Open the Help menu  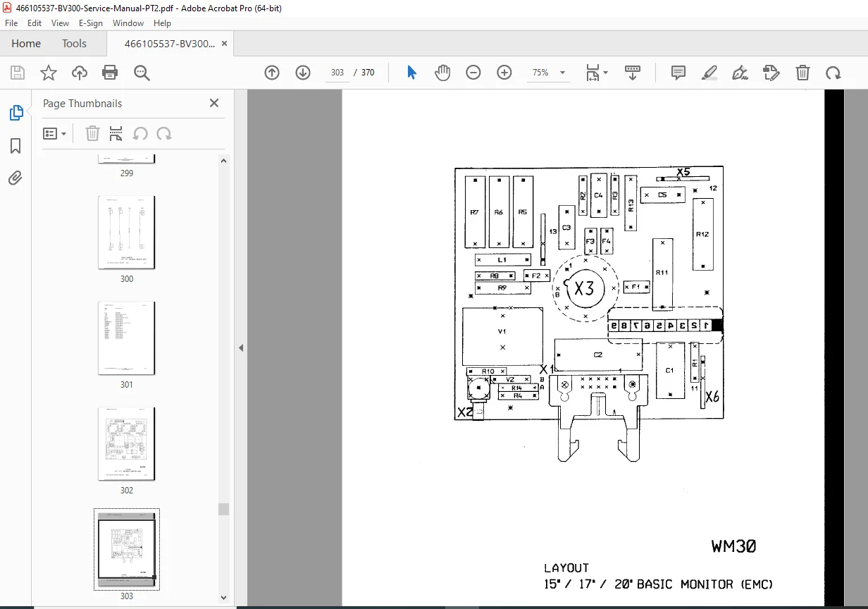point(162,23)
